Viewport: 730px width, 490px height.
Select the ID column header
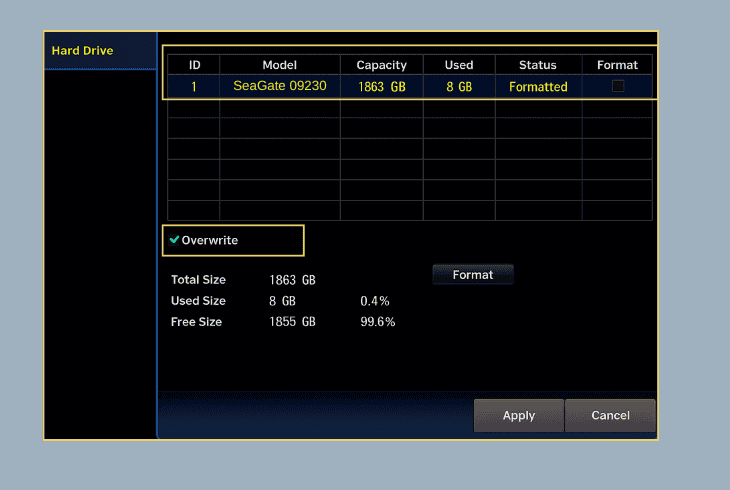[x=194, y=65]
